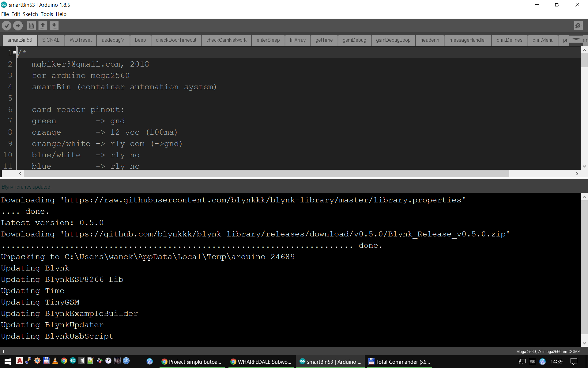Collapse the comment block fold marker on line 1

[x=14, y=52]
